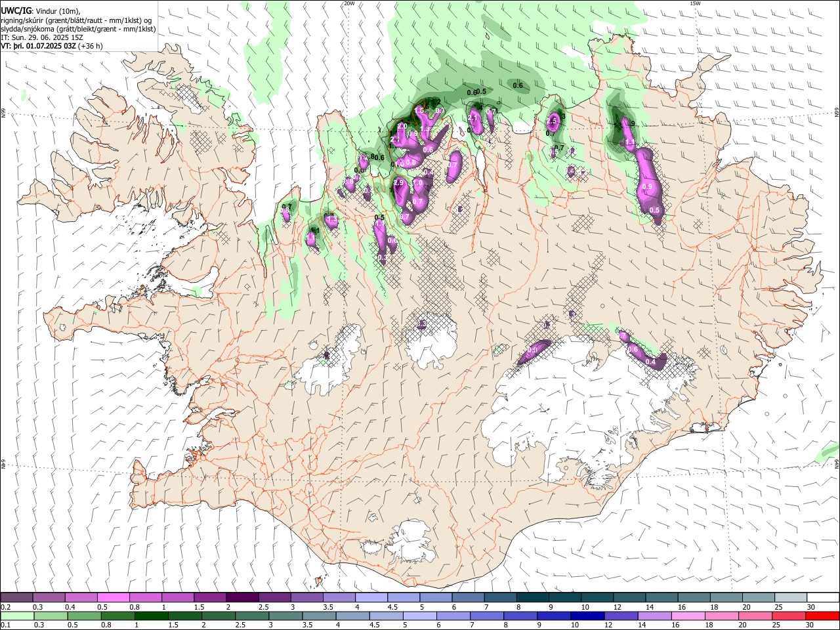This screenshot has height=630, width=840.
Task: Click the 64N latitude label on right edge
Action: click(836, 464)
